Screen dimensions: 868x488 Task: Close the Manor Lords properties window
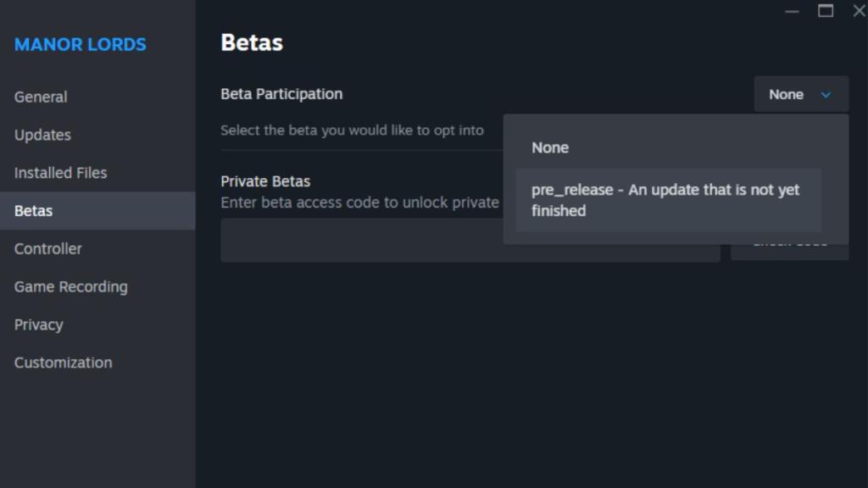[x=858, y=11]
